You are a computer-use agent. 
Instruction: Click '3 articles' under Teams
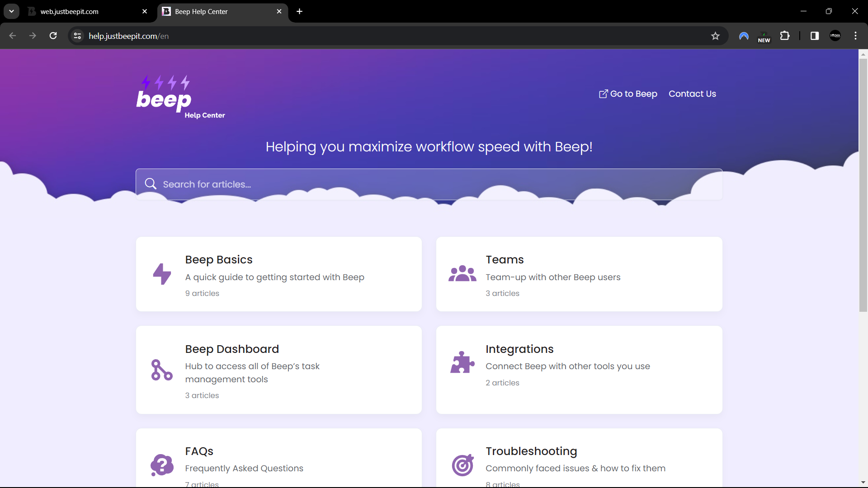coord(502,293)
